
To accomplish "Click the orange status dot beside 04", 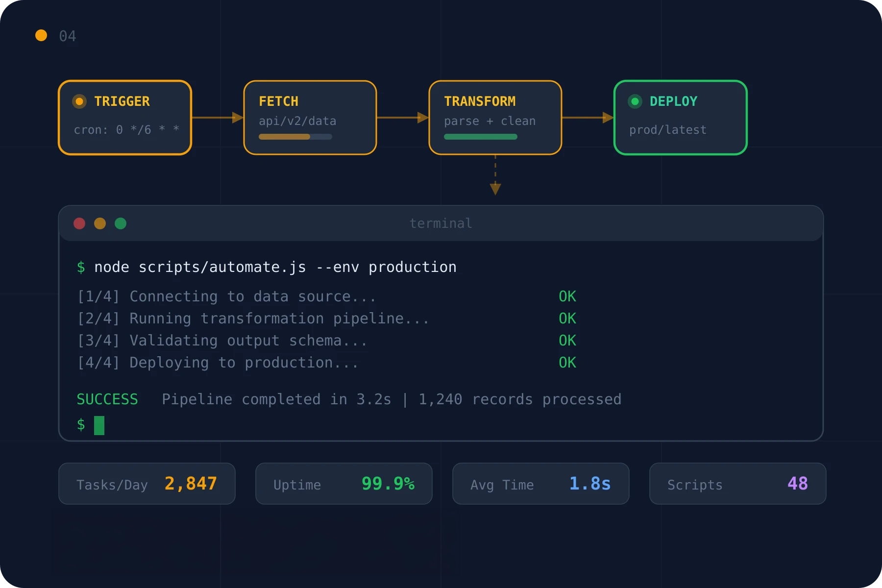I will click(41, 35).
